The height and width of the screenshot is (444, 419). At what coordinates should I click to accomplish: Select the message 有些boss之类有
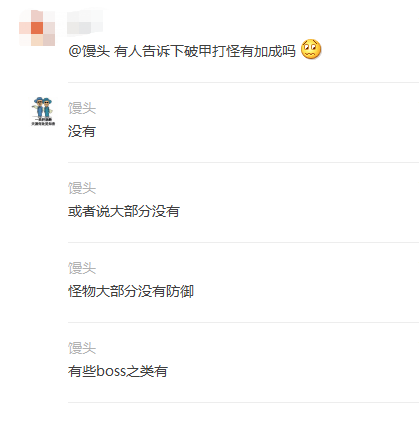click(118, 371)
